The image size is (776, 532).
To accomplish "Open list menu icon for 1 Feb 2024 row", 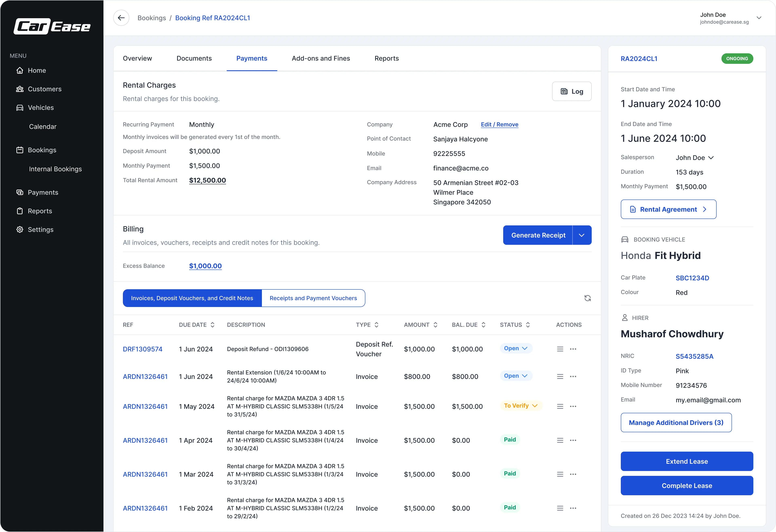I will (x=560, y=508).
